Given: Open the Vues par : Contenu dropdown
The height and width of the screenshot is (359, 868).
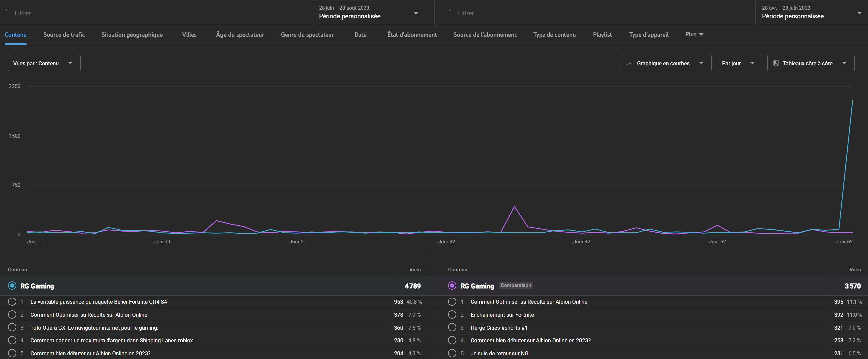Looking at the screenshot, I should click(x=44, y=63).
